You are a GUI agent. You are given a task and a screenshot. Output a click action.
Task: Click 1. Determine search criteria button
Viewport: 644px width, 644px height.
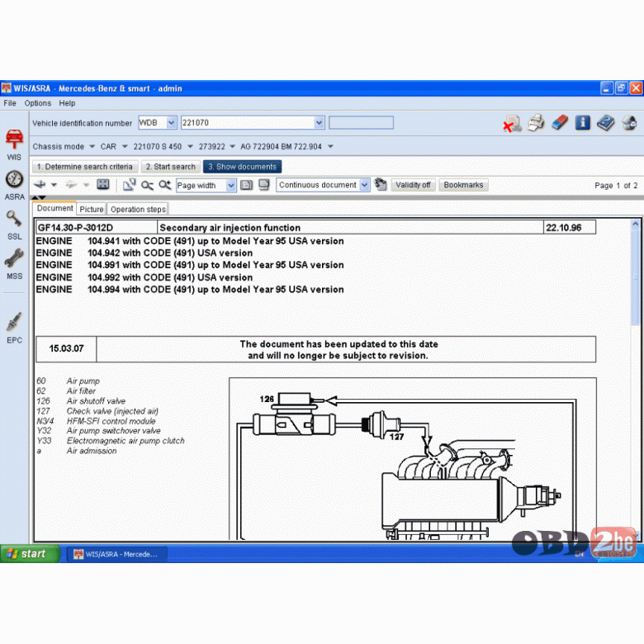tap(84, 167)
